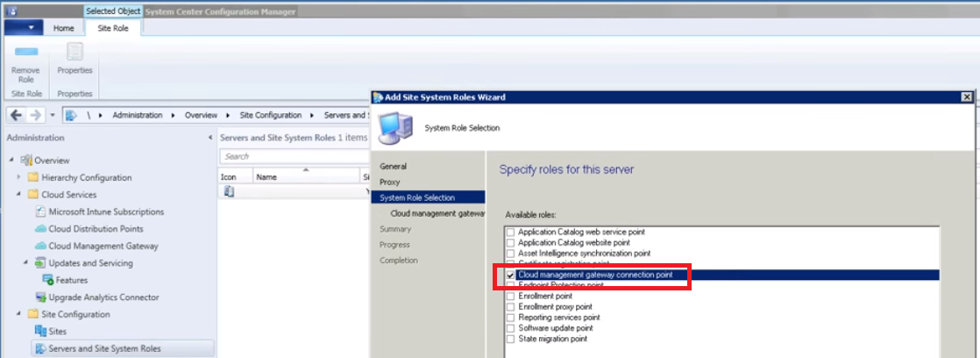Expand the Hierarchy Configuration node
Image resolution: width=980 pixels, height=358 pixels.
(x=19, y=177)
